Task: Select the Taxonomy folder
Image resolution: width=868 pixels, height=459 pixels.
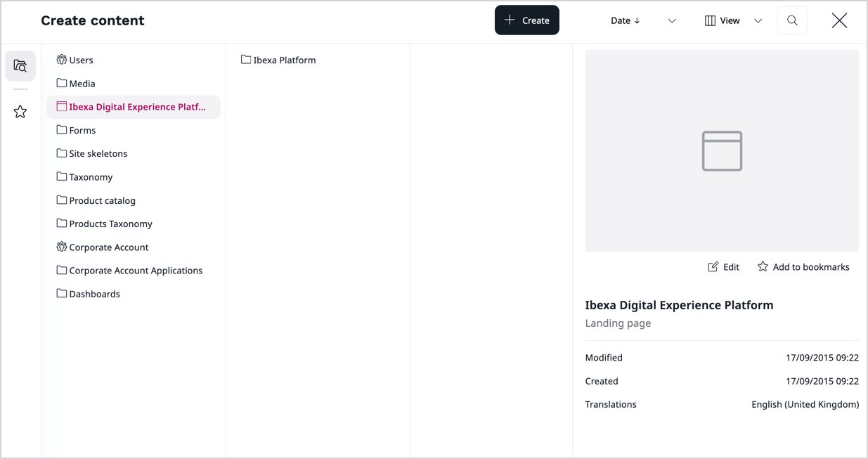Action: [91, 176]
